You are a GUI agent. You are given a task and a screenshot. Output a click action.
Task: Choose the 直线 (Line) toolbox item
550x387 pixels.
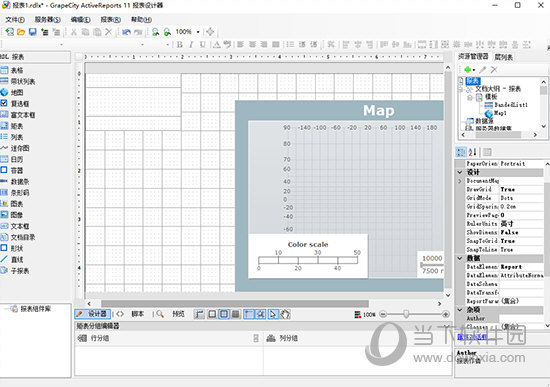[12, 260]
